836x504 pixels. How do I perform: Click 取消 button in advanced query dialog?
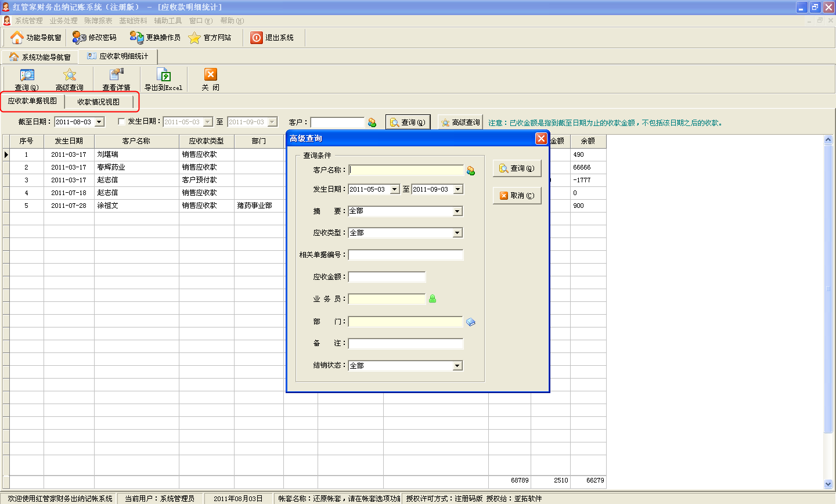coord(517,196)
